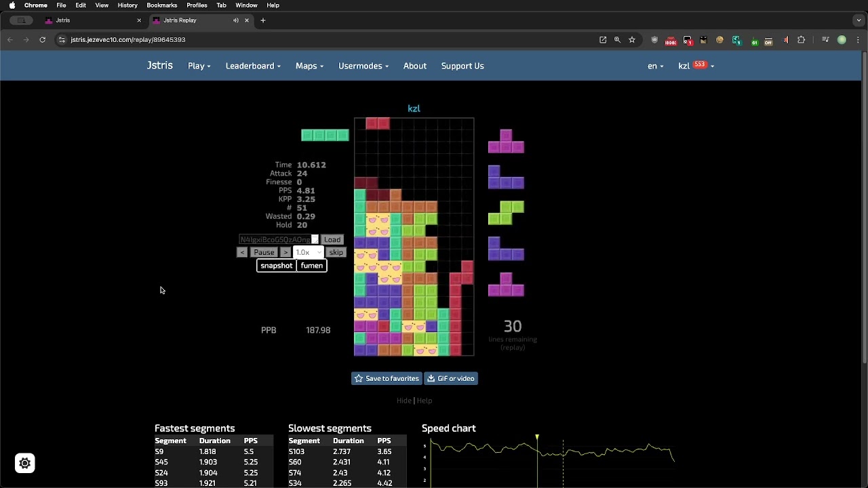Click the shield extension icon
Image resolution: width=868 pixels, height=488 pixels.
(x=654, y=40)
